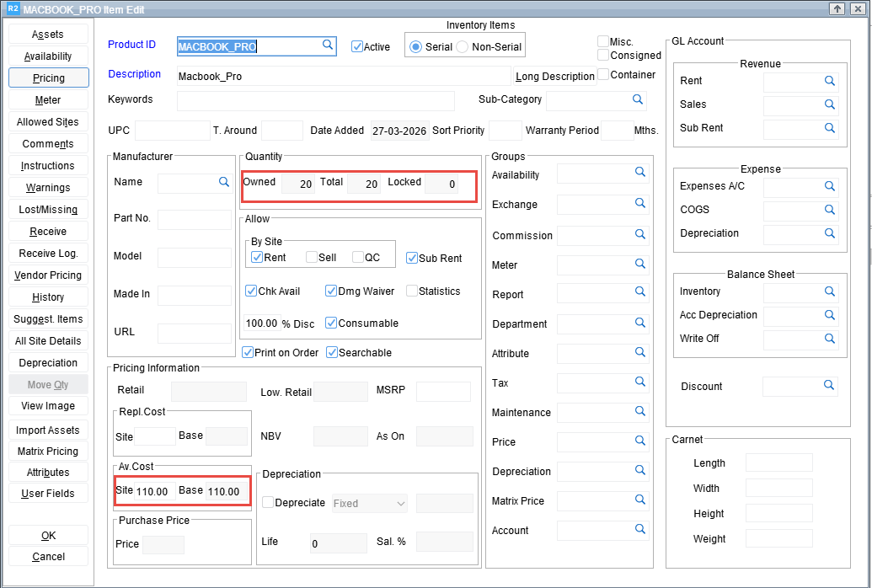Screen dimensions: 872x588
Task: Click the COGS expense lookup icon
Action: 830,210
